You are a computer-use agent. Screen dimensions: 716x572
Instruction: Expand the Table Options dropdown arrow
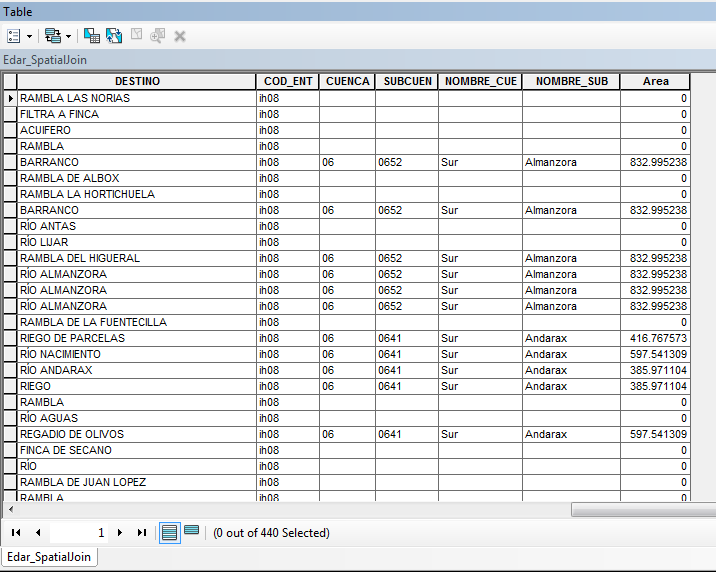(30, 36)
